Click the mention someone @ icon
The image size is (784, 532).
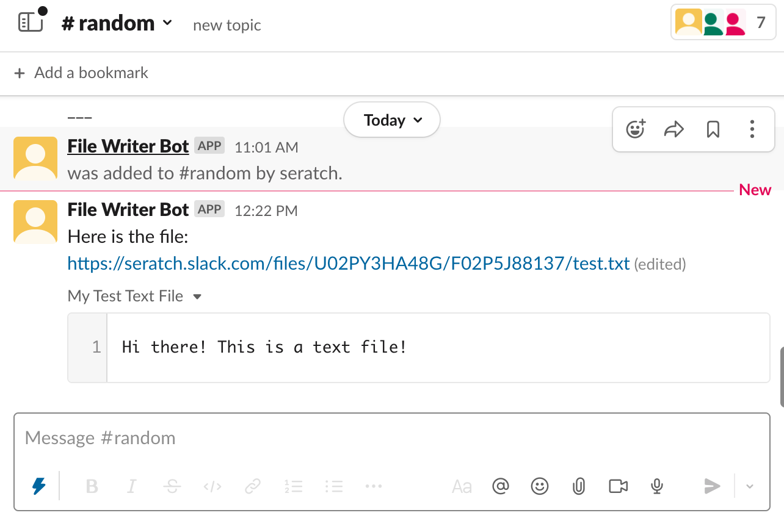coord(501,486)
